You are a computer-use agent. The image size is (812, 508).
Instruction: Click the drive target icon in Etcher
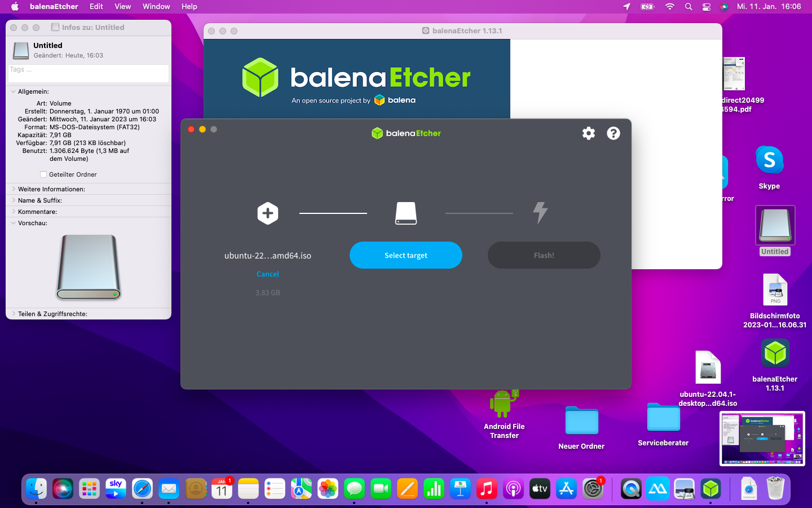(406, 213)
